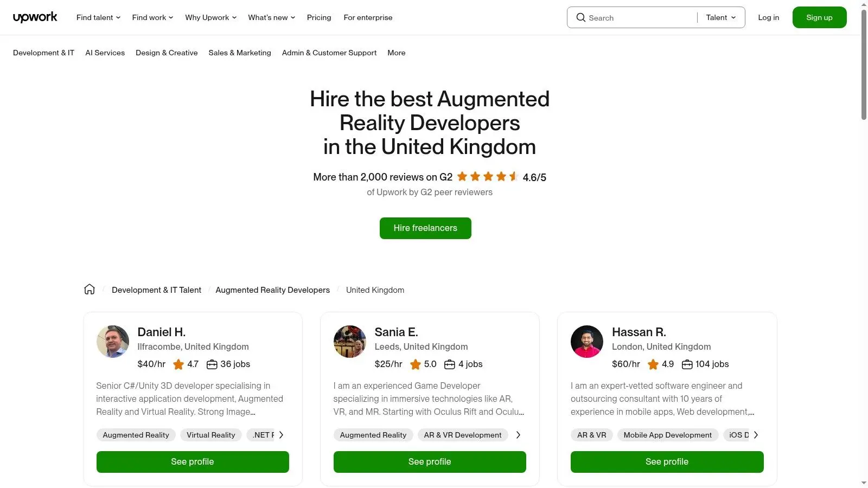Screen dimensions: 868x488
Task: Open the What's new dropdown
Action: 271,17
